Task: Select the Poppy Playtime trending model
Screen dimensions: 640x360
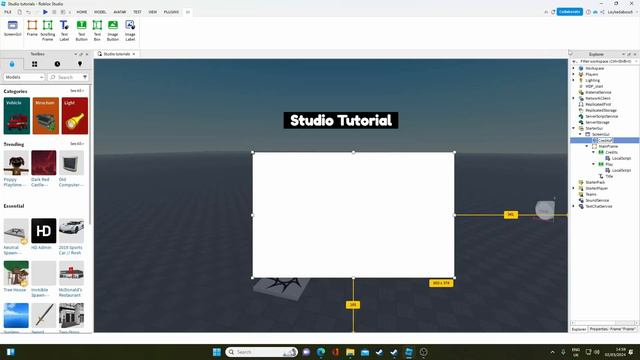Action: 16,168
